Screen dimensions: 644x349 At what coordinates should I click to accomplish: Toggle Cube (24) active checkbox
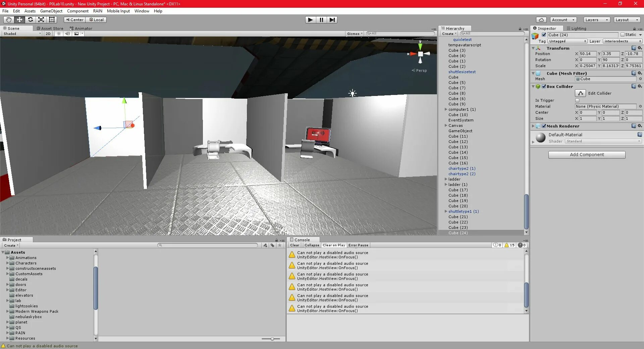544,35
